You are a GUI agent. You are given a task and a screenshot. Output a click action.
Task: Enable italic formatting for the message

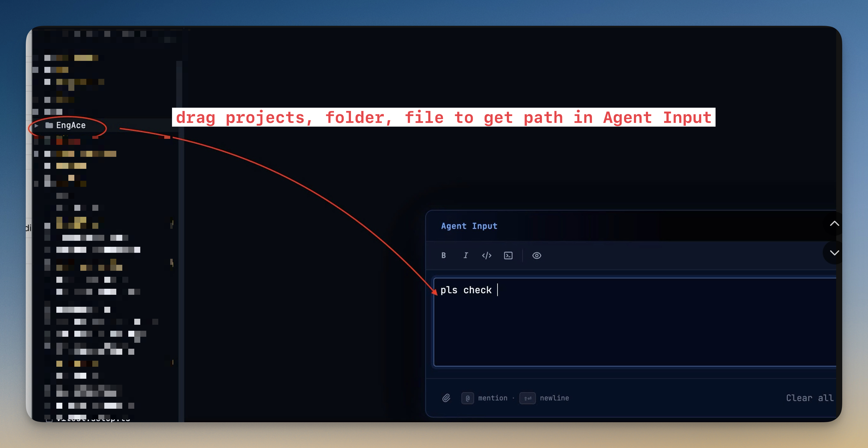point(466,255)
